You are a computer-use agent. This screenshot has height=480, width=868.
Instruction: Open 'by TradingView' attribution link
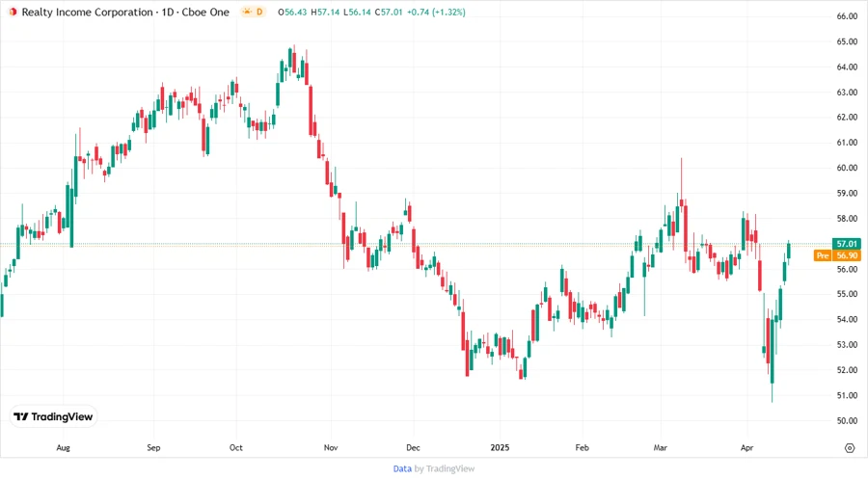(445, 468)
